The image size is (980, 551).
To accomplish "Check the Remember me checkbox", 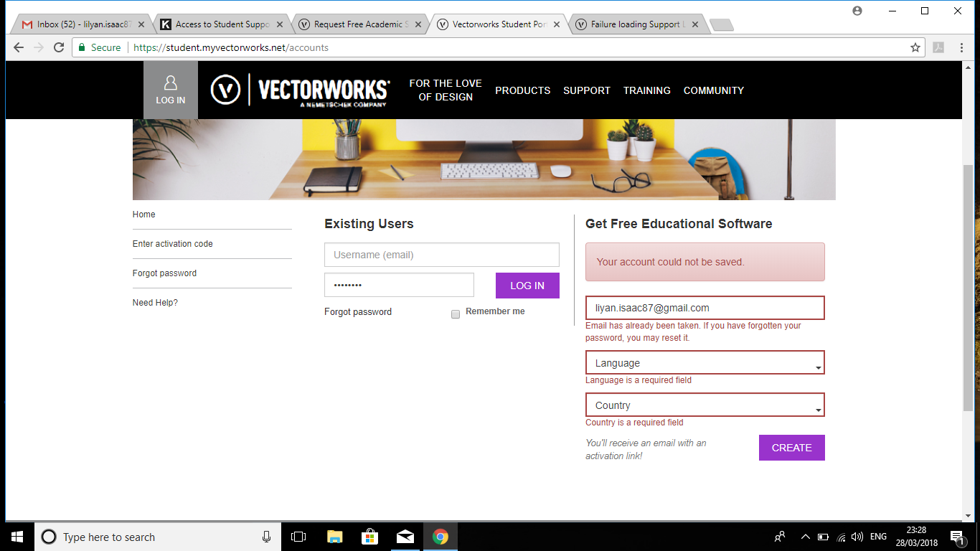I will (x=456, y=314).
